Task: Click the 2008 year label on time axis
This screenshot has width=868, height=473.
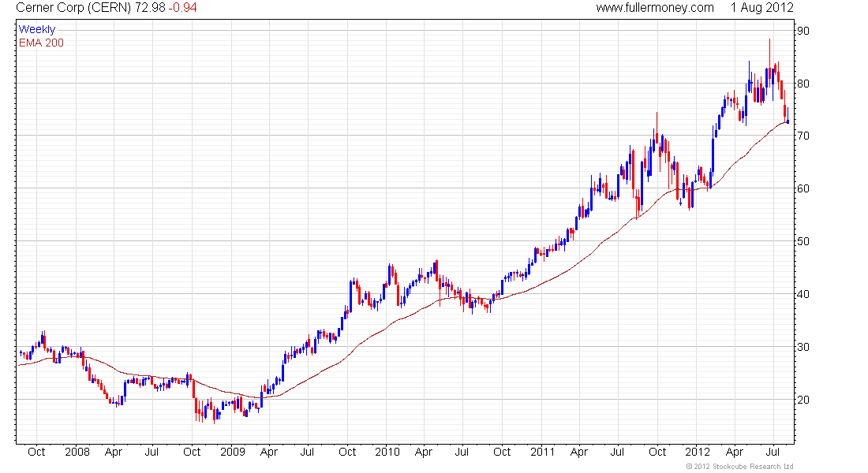Action: point(77,452)
